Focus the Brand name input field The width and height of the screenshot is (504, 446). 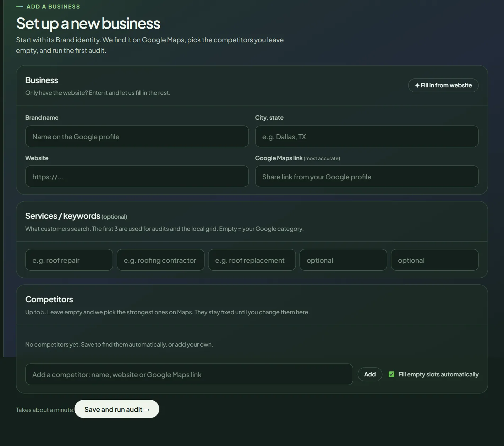tap(137, 136)
